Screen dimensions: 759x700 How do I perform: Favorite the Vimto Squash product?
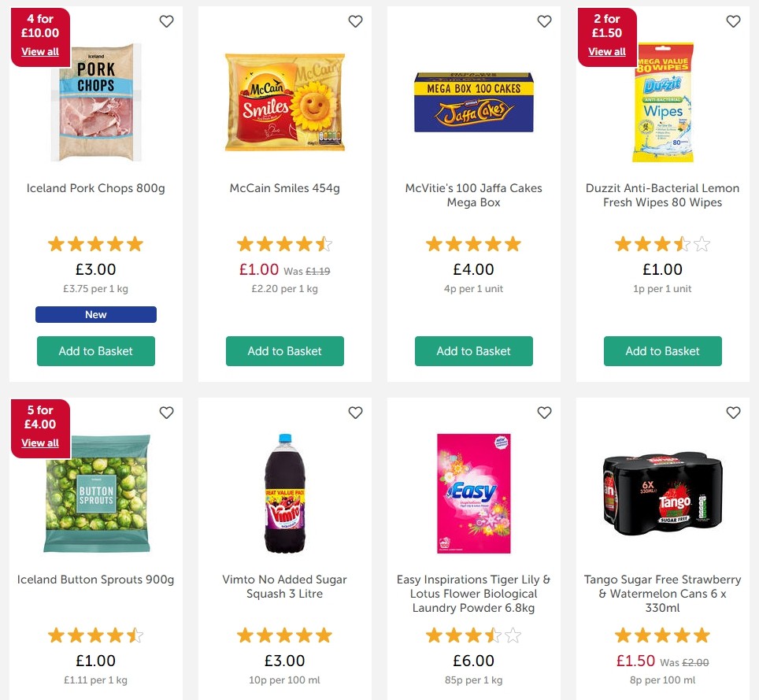point(355,412)
